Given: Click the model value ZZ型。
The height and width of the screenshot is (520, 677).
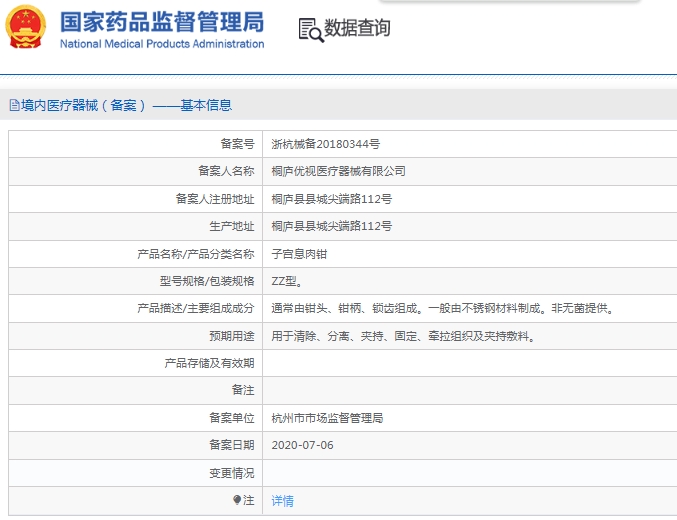Looking at the screenshot, I should click(x=287, y=281).
